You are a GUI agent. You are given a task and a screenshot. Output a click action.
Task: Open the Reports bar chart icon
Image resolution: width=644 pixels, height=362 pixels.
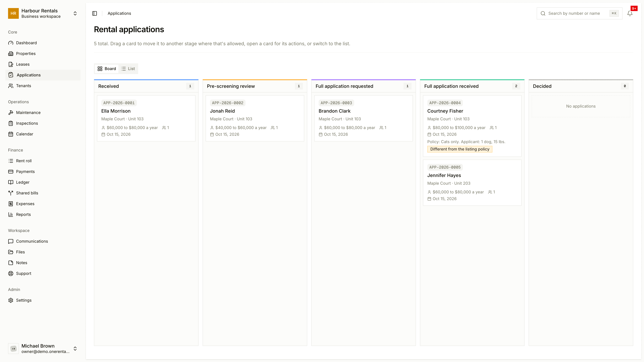[x=11, y=215]
